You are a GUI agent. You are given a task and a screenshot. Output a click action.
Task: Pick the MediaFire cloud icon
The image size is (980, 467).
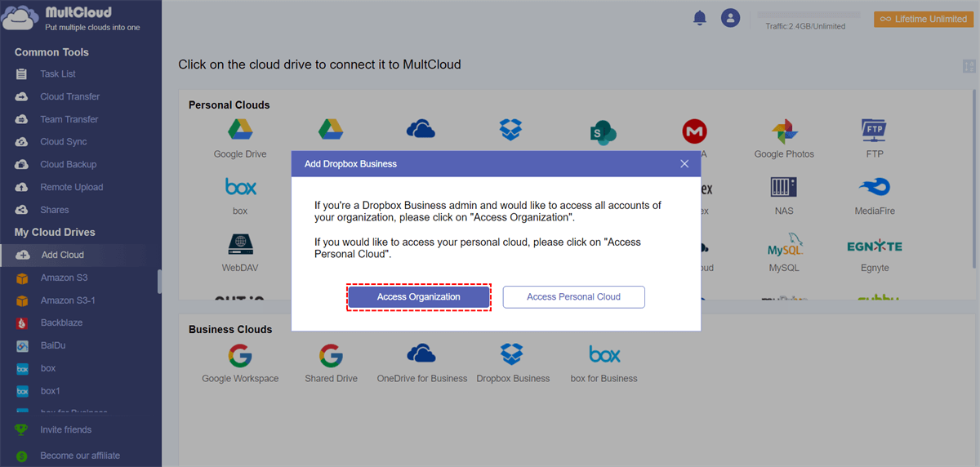tap(875, 188)
